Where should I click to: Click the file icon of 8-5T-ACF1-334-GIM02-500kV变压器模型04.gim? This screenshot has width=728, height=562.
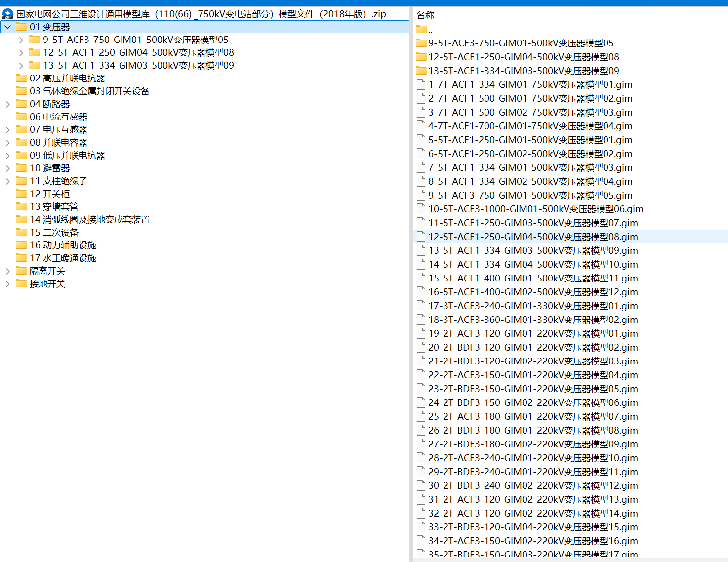coord(421,181)
